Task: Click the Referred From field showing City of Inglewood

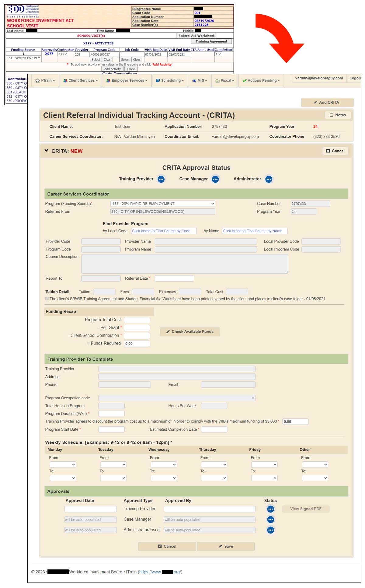Action: coord(163,212)
